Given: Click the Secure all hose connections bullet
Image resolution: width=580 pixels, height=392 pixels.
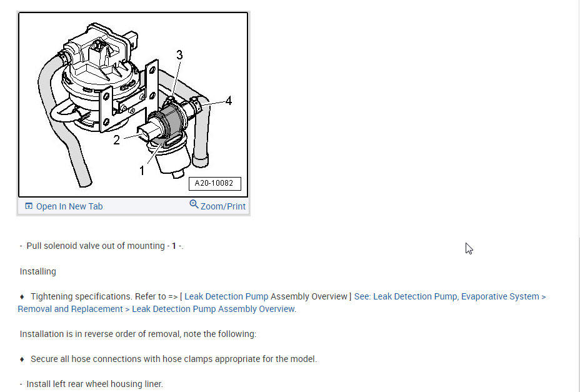Looking at the screenshot, I should [168, 359].
